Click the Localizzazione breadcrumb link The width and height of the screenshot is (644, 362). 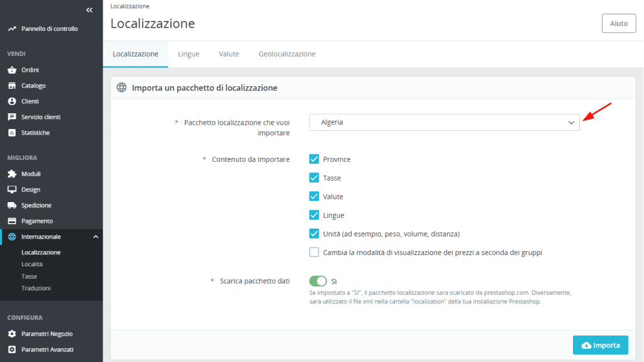point(130,6)
